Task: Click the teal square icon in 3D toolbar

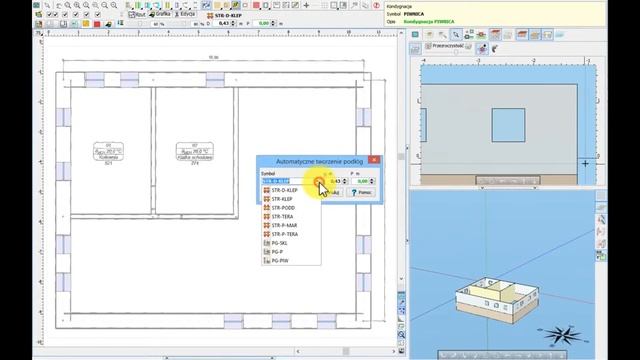Action: pyautogui.click(x=415, y=35)
